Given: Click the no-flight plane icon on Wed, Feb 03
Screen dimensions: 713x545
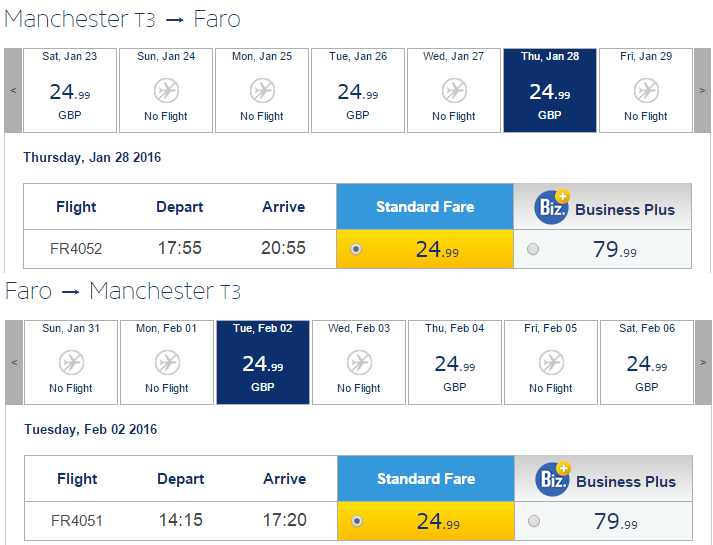Looking at the screenshot, I should click(x=359, y=362).
